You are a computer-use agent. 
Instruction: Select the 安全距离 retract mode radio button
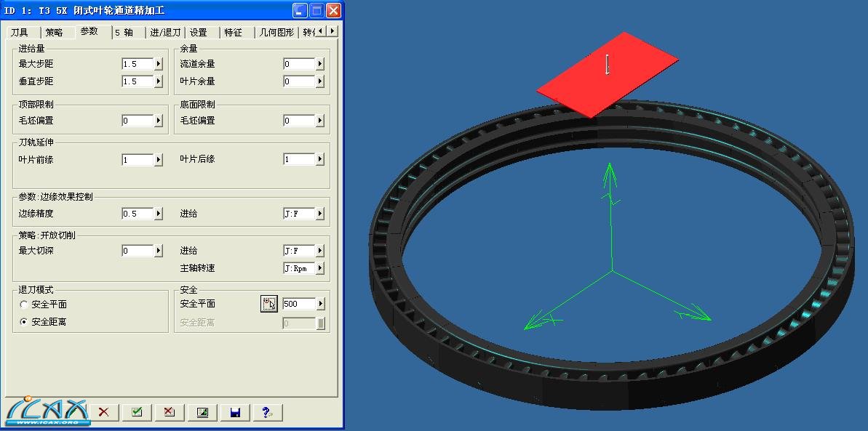[23, 321]
